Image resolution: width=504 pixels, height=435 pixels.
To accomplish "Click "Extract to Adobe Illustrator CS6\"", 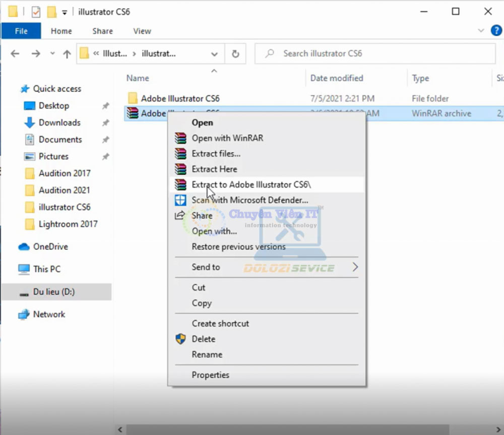I will coord(251,184).
